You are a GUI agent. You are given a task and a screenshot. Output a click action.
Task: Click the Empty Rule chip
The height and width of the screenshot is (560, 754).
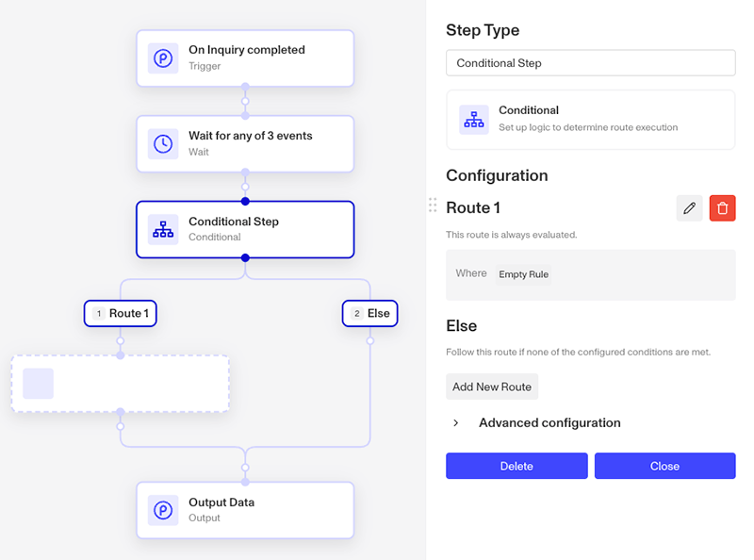coord(524,274)
